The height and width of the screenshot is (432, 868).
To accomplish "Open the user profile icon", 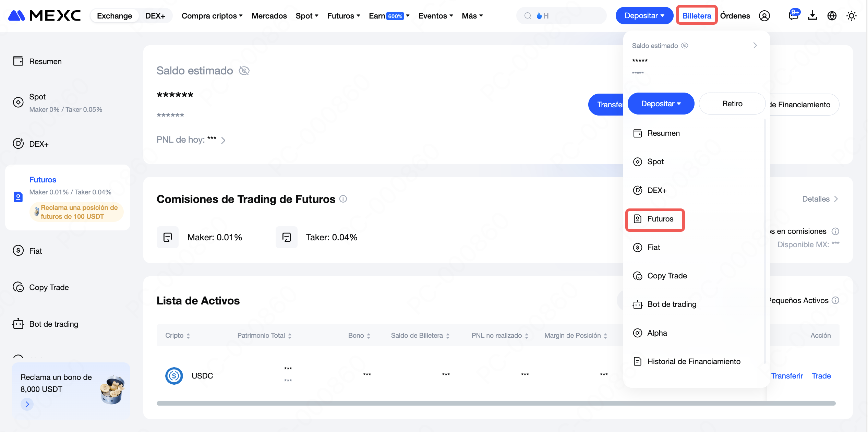I will (764, 16).
